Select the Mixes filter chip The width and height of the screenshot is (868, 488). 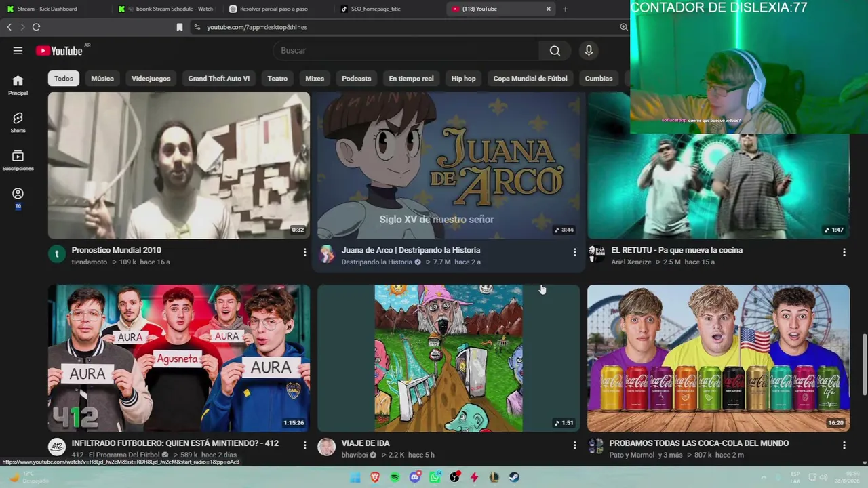coord(315,79)
